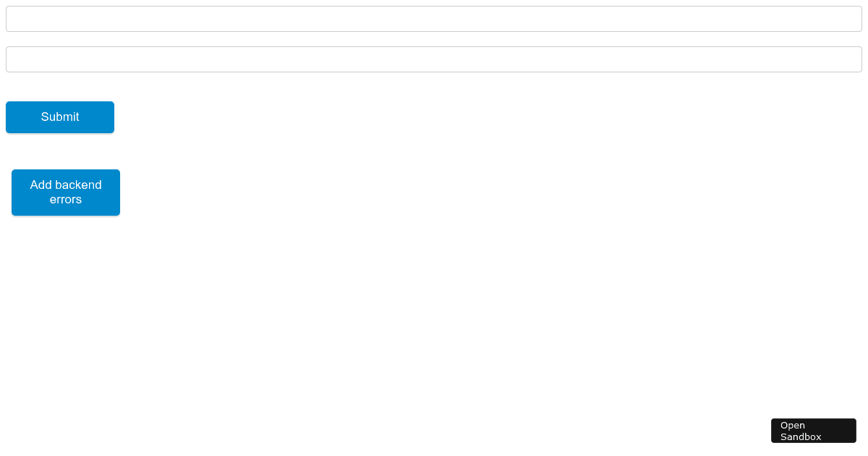Click inside the second form input

click(434, 59)
